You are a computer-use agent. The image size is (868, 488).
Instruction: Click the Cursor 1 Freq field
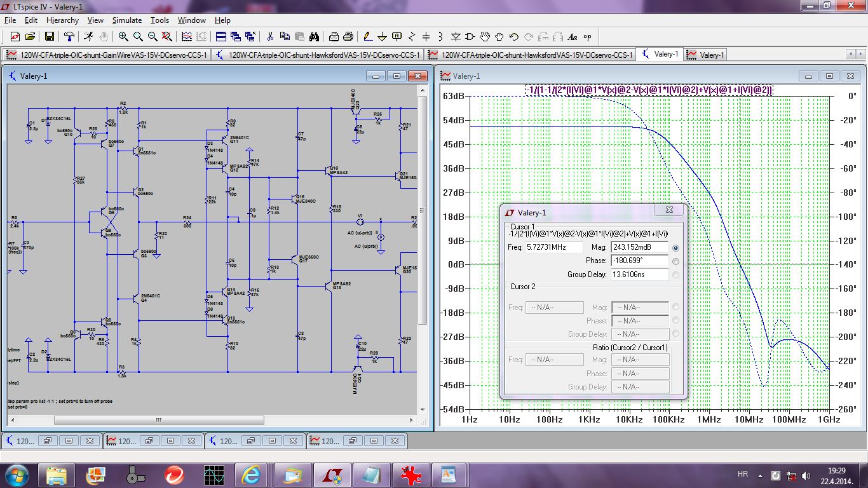(555, 247)
